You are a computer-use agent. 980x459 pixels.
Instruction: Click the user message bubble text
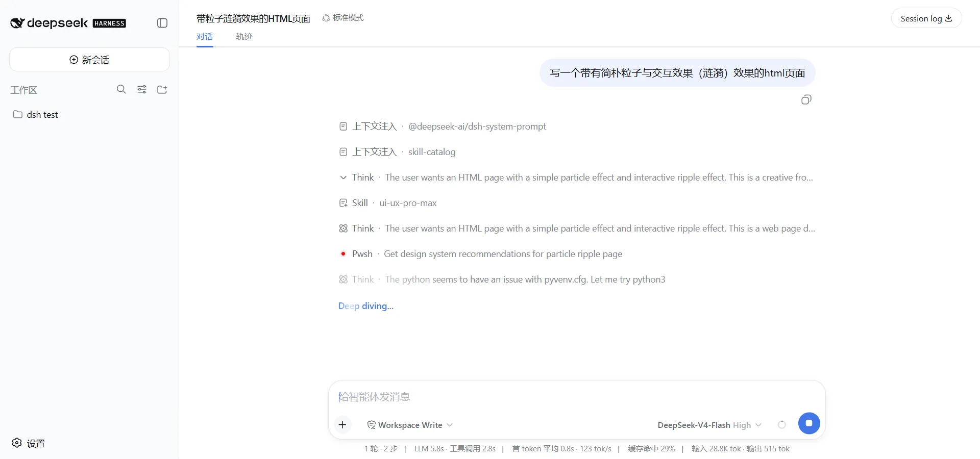[x=677, y=73]
